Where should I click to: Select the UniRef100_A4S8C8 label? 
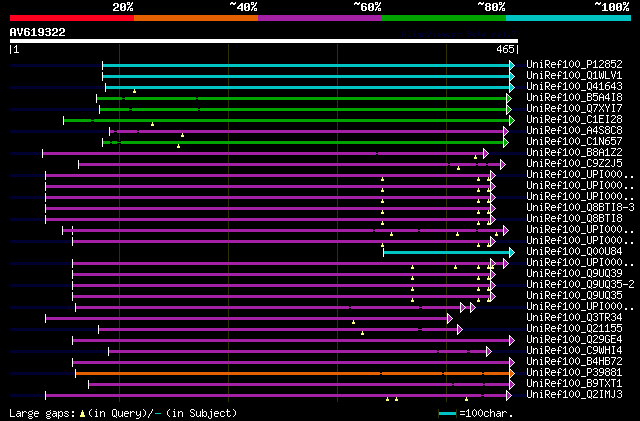(x=574, y=131)
